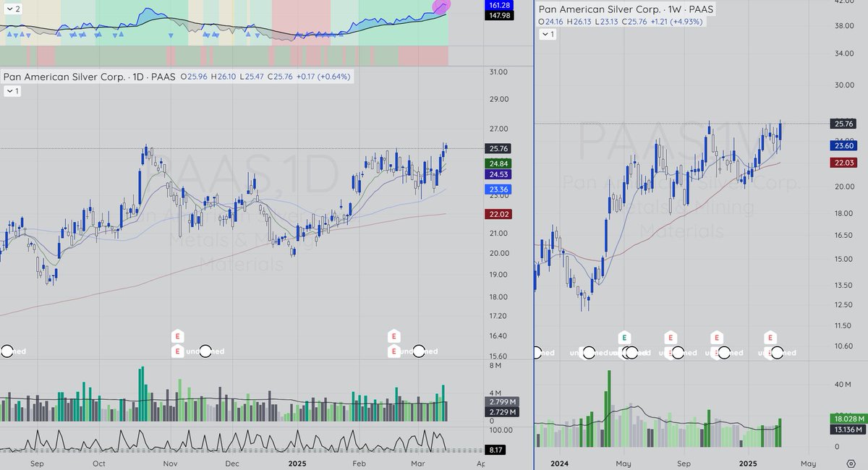Click the pink circle signal marker in top pane
Viewport: 868px width, 470px height.
pos(441,7)
